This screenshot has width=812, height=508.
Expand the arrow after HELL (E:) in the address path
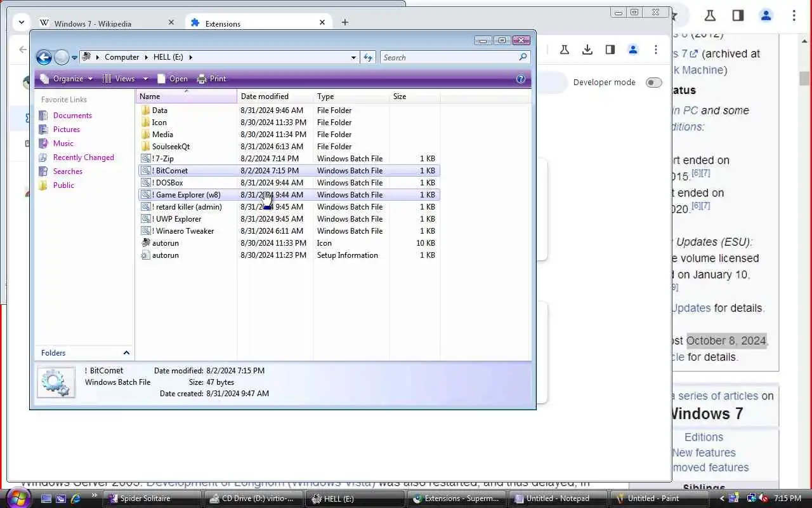190,57
